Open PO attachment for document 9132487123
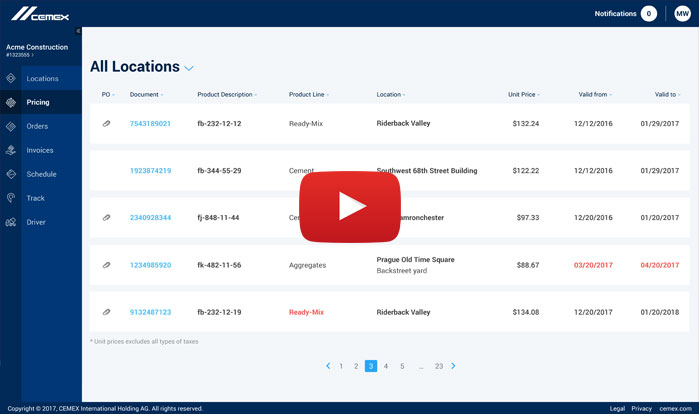This screenshot has width=699, height=414. tap(106, 312)
